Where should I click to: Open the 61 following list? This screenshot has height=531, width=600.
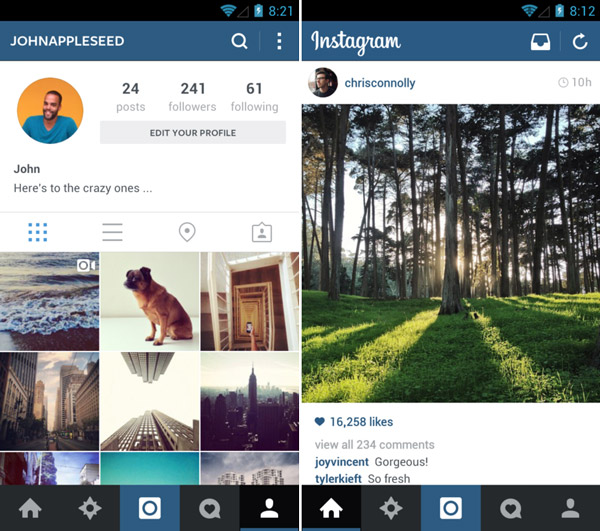pyautogui.click(x=254, y=97)
